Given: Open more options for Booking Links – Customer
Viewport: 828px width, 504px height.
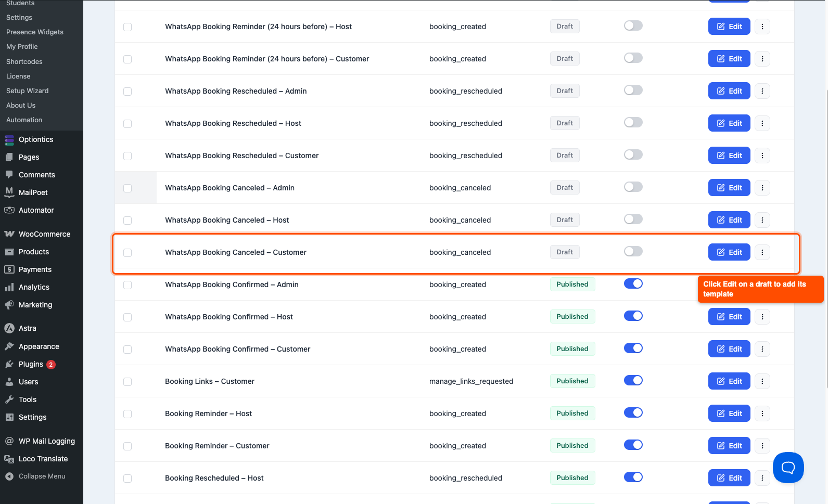Looking at the screenshot, I should coord(762,381).
